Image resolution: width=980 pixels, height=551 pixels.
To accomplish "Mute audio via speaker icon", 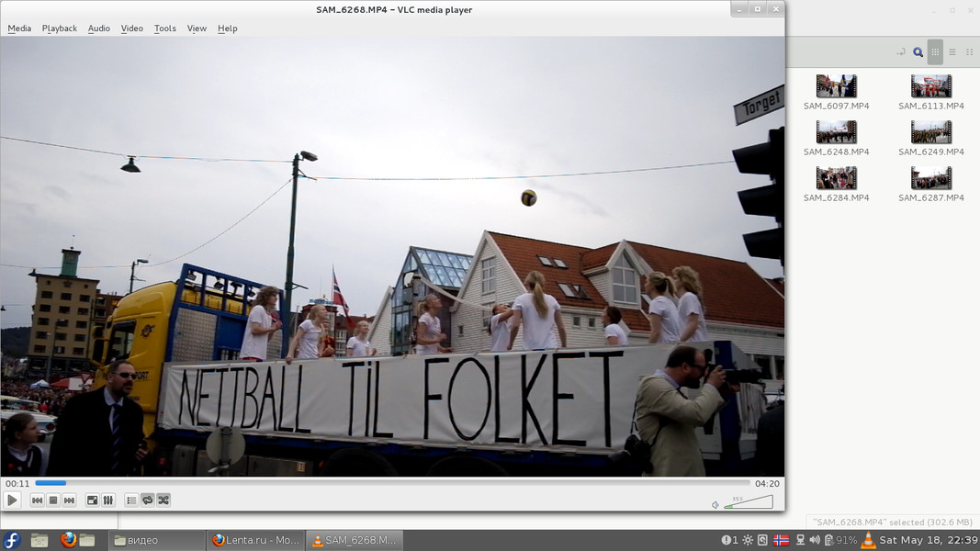I will click(715, 504).
